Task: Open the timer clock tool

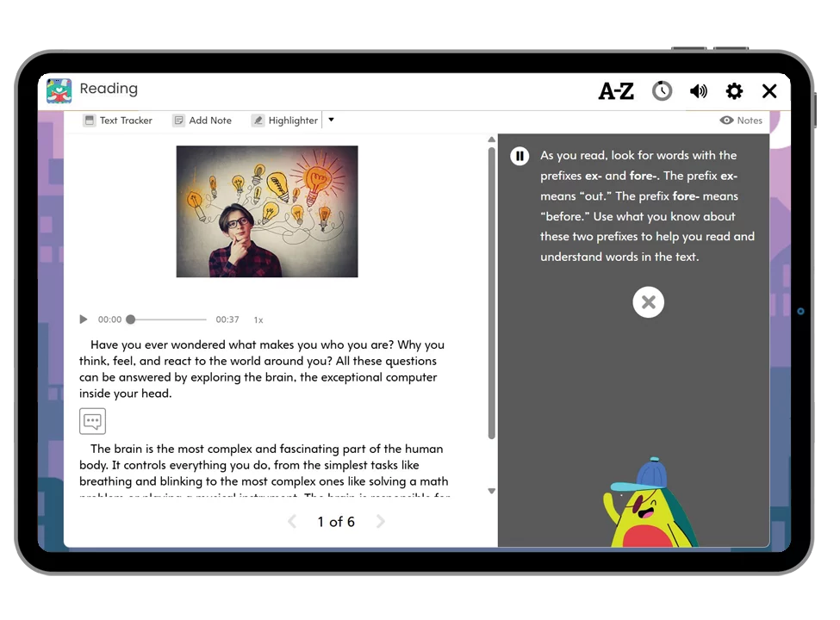Action: (662, 91)
